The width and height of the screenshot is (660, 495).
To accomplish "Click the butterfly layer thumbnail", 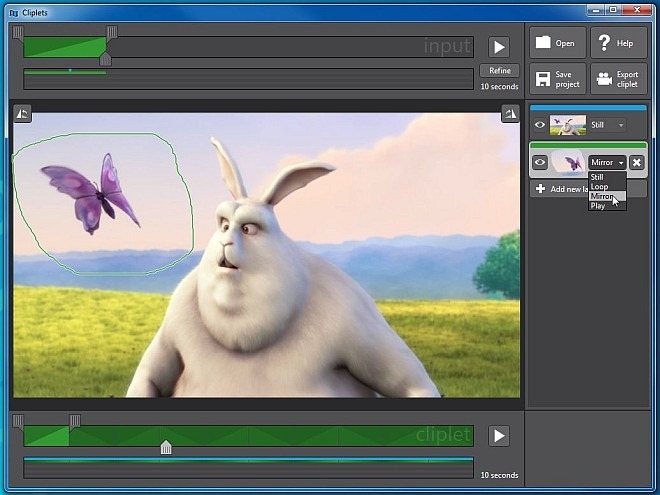I will (x=568, y=161).
